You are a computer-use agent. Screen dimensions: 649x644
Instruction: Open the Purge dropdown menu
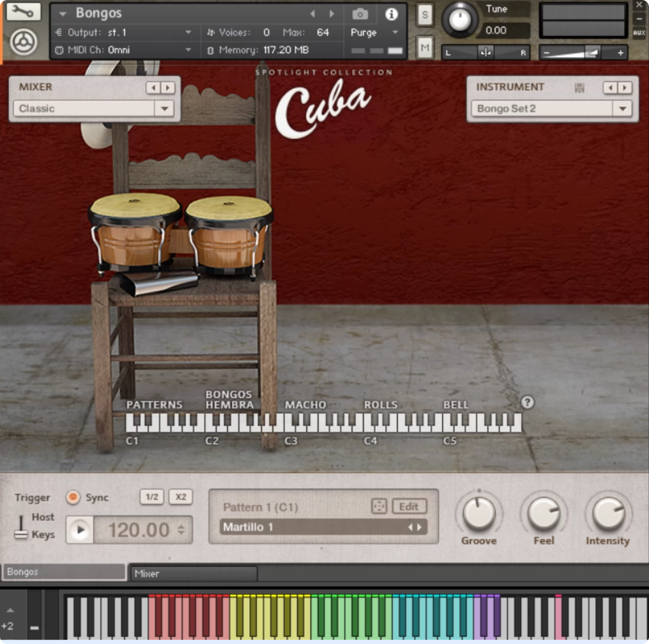[375, 32]
